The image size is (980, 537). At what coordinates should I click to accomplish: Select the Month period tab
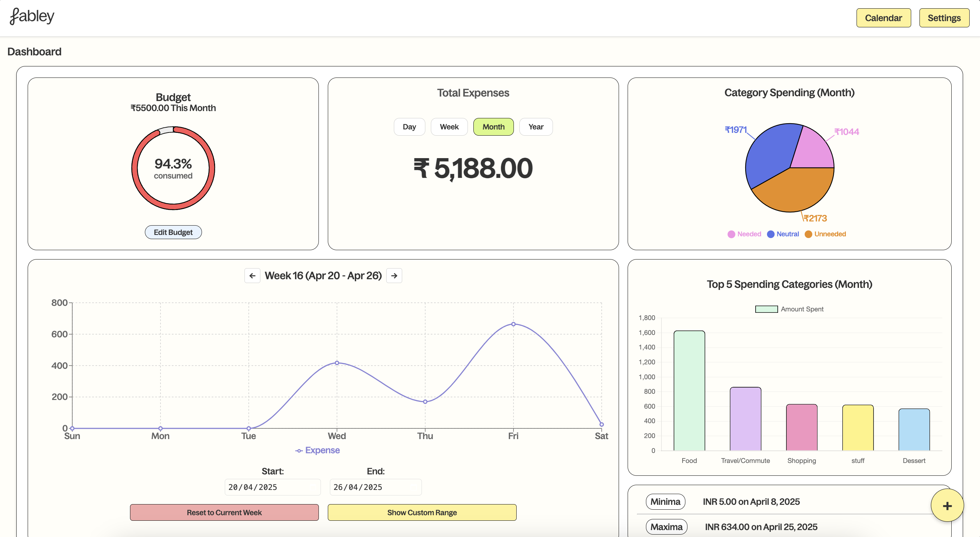coord(493,127)
